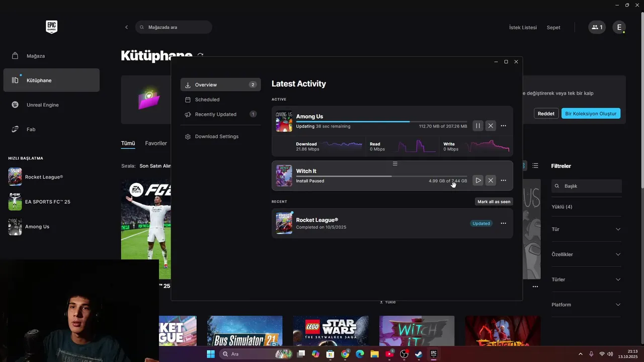Open the friends list icon
This screenshot has height=362, width=644.
click(x=597, y=27)
